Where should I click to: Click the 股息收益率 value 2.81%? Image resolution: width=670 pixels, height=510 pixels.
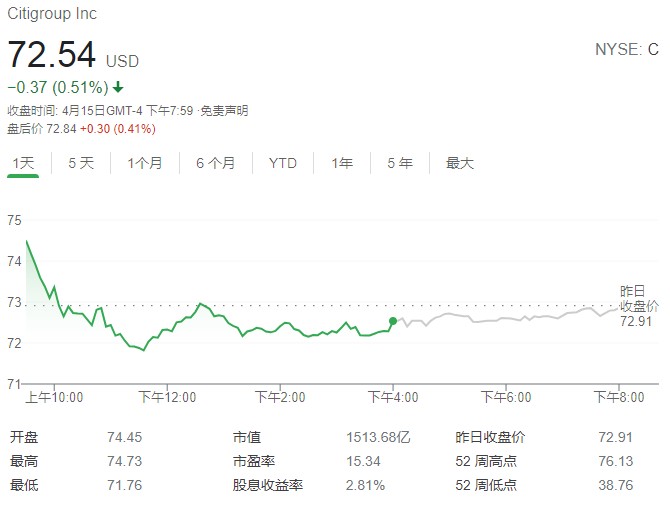click(x=365, y=485)
